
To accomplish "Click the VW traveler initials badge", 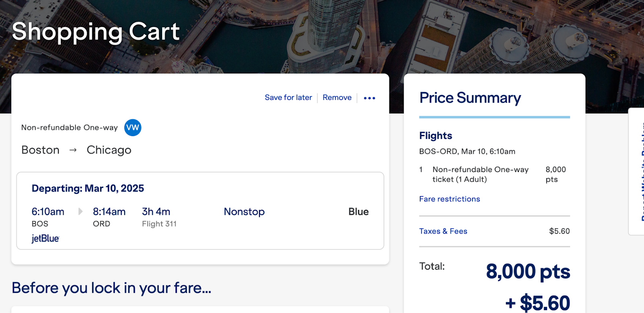I will click(132, 128).
